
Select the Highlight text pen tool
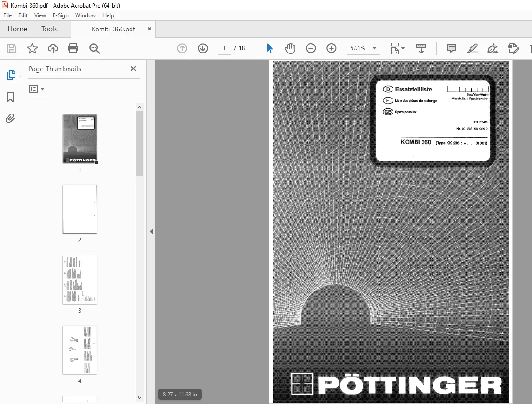tap(472, 48)
